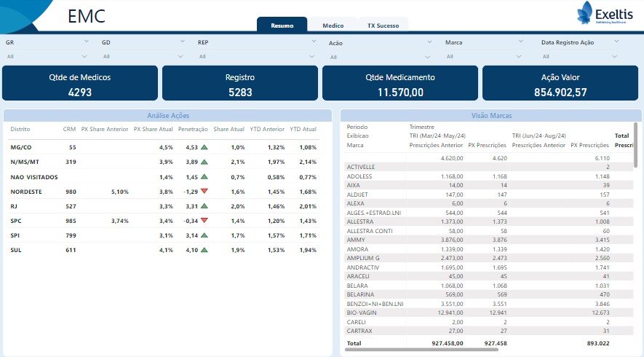Sort by the CRM column header
This screenshot has height=357, width=644.
tap(69, 129)
